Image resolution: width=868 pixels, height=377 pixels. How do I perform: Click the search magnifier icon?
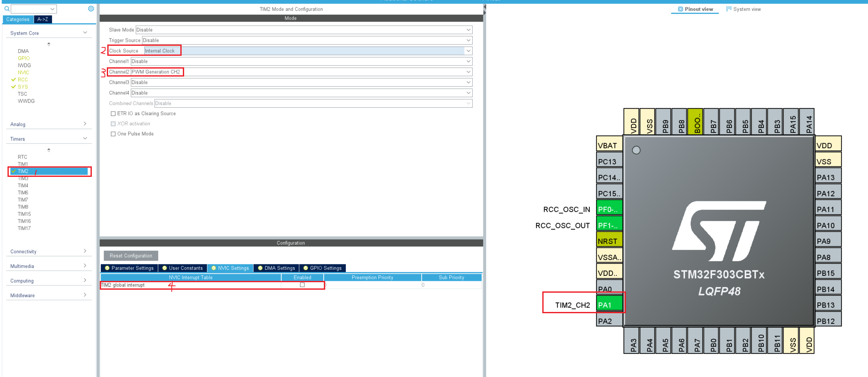coord(7,9)
